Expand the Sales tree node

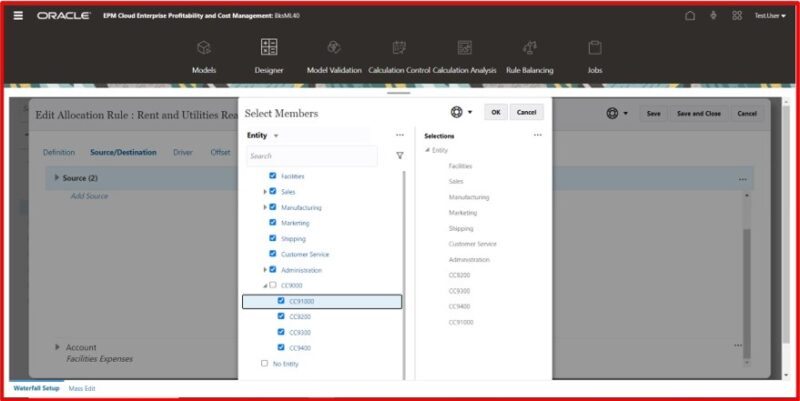tap(265, 191)
